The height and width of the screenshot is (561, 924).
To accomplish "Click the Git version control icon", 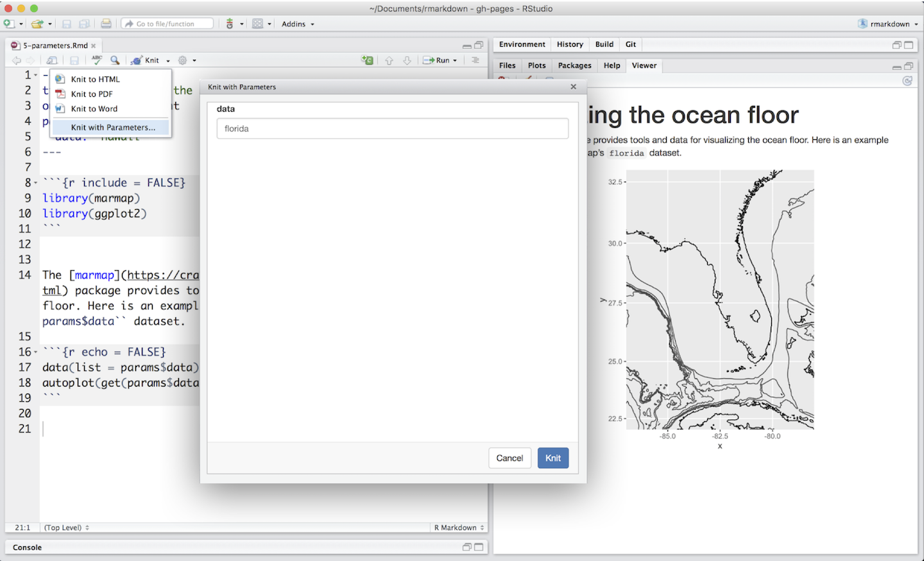I will [230, 24].
